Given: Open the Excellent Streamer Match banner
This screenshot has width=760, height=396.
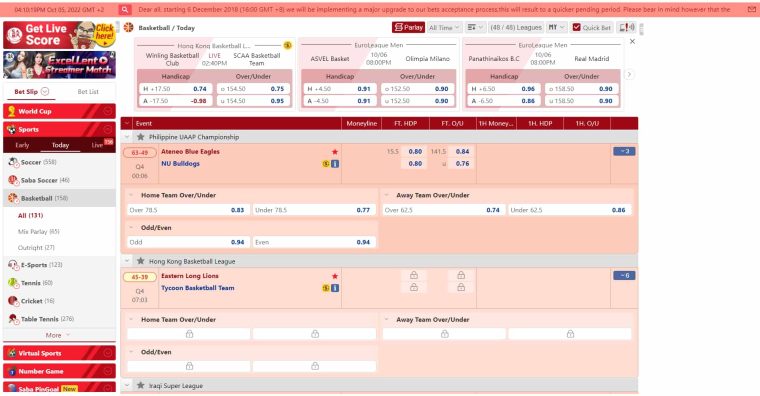Looking at the screenshot, I should [59, 64].
